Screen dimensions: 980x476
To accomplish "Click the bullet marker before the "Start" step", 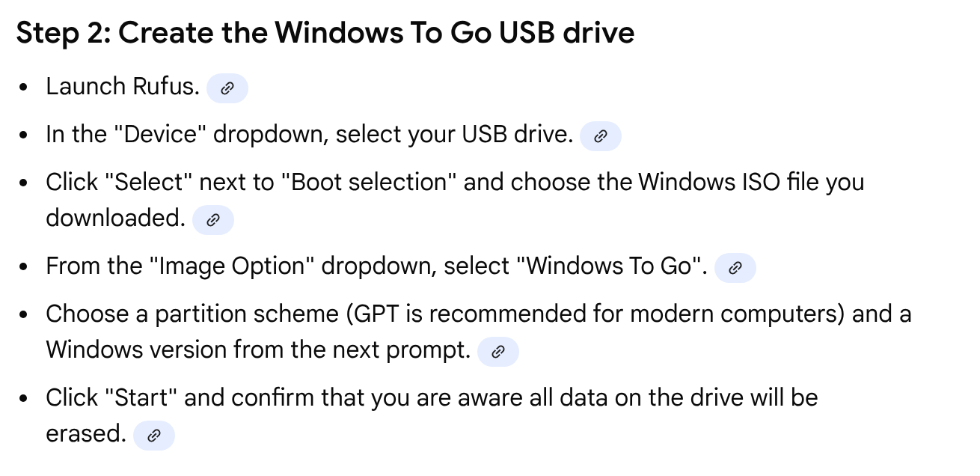I will [25, 399].
